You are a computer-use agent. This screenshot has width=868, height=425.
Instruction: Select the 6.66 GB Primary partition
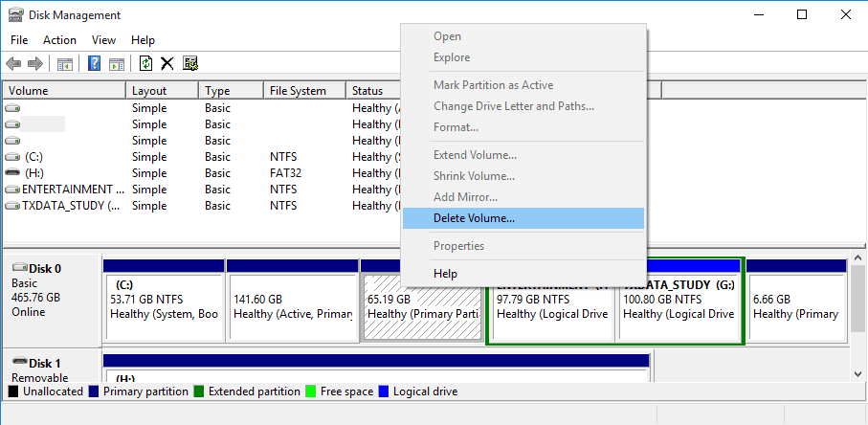tap(796, 300)
